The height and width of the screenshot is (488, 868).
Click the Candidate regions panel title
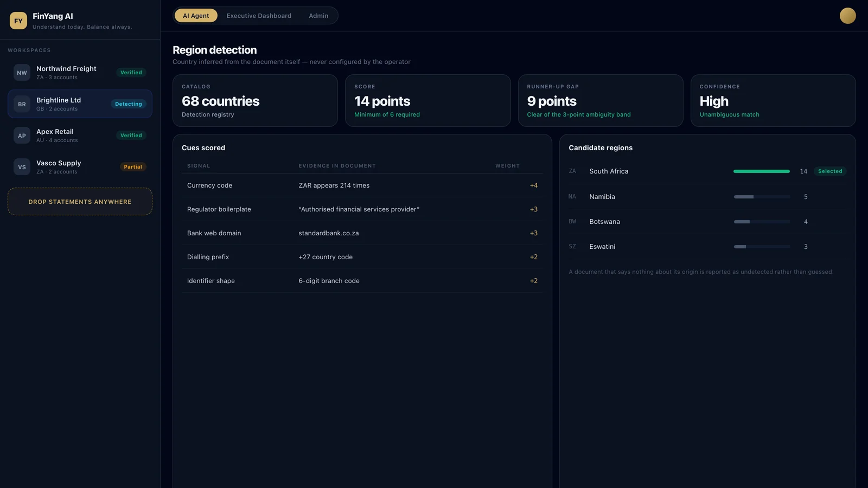click(601, 147)
